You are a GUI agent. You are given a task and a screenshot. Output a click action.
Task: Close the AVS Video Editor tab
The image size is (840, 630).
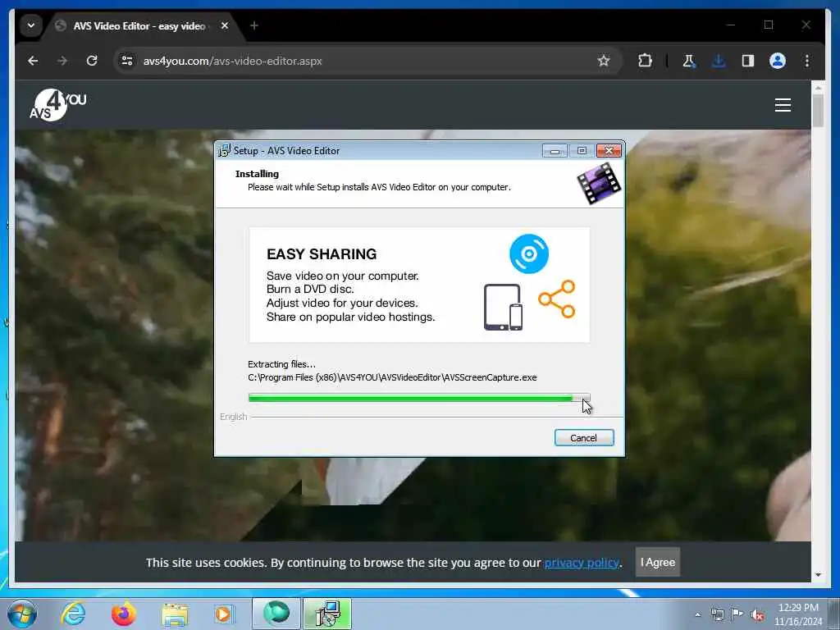(x=225, y=25)
